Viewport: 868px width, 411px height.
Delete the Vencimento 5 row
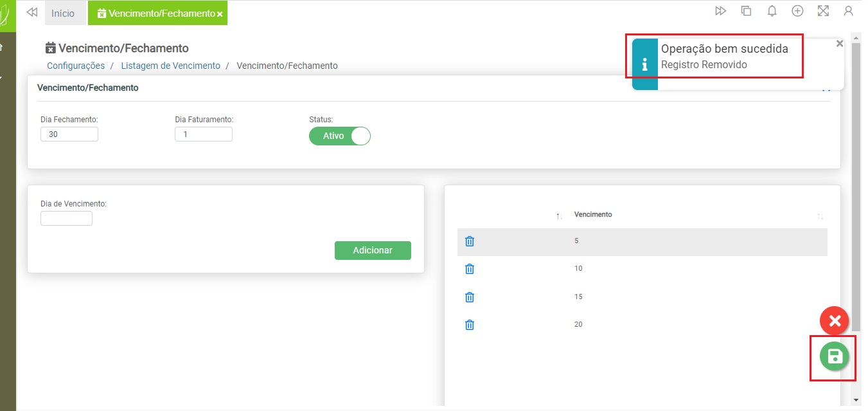[x=470, y=241]
